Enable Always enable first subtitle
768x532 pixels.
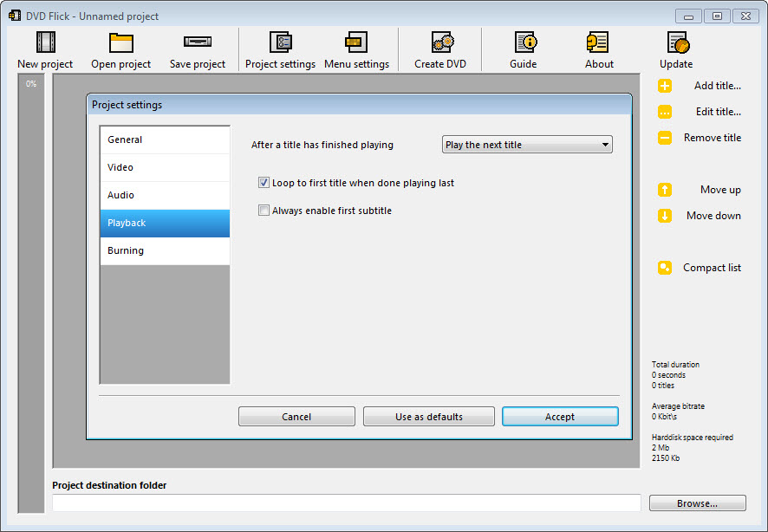tap(264, 211)
